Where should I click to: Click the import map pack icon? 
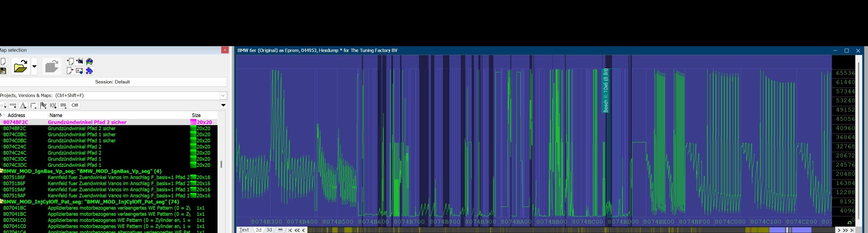click(x=80, y=61)
